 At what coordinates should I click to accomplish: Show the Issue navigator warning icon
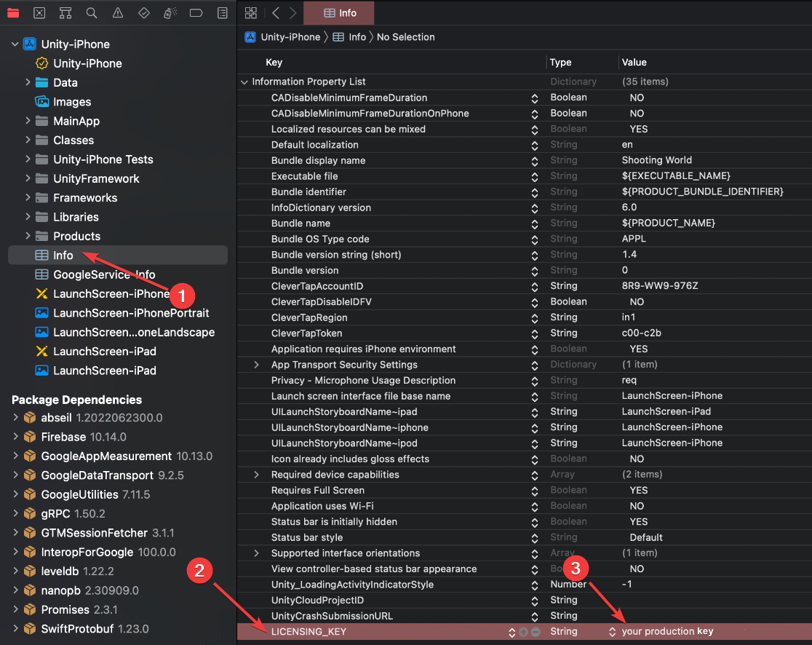pos(118,13)
